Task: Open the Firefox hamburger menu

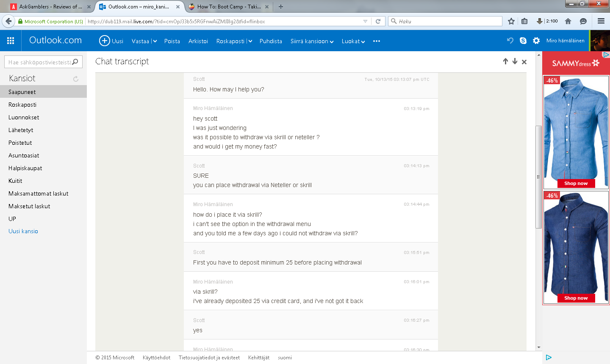Action: (x=601, y=21)
